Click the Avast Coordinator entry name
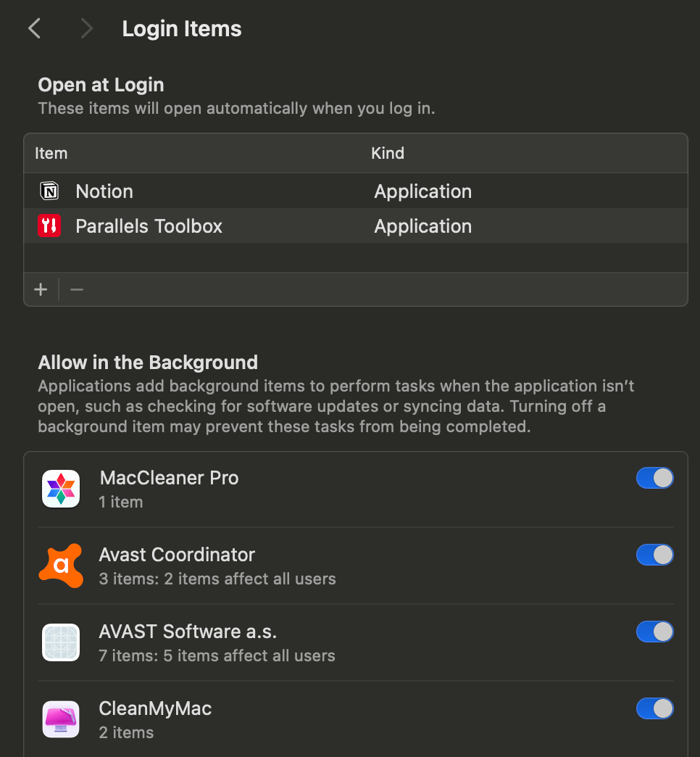700x757 pixels. click(x=177, y=555)
